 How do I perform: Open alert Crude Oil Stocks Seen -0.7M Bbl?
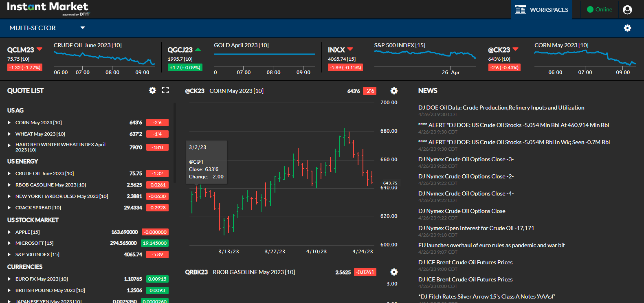pyautogui.click(x=514, y=142)
